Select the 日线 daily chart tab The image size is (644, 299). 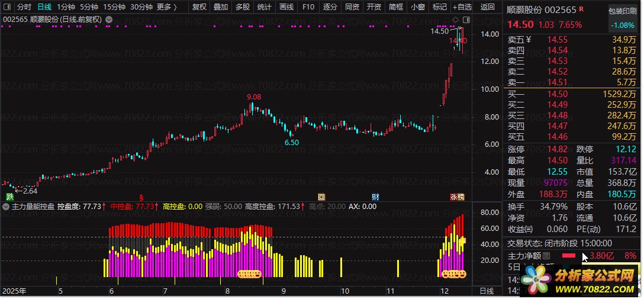coord(44,7)
